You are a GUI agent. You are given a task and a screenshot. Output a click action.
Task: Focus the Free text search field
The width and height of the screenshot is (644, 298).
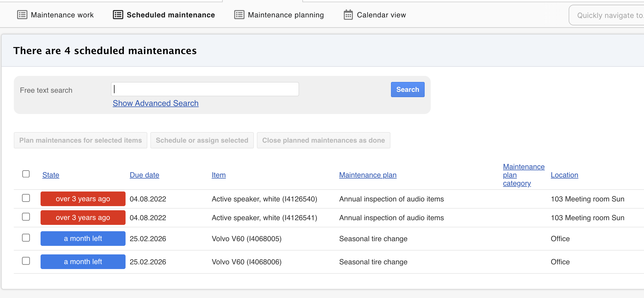(205, 89)
